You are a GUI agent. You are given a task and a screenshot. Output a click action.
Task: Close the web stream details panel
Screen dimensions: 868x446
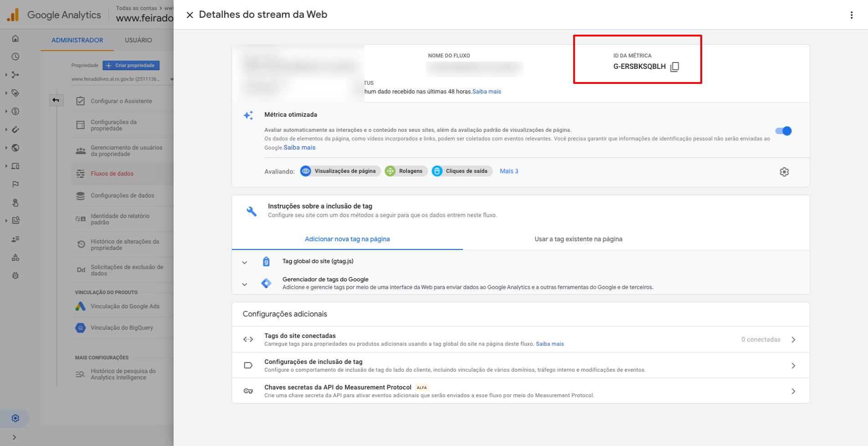pos(190,15)
